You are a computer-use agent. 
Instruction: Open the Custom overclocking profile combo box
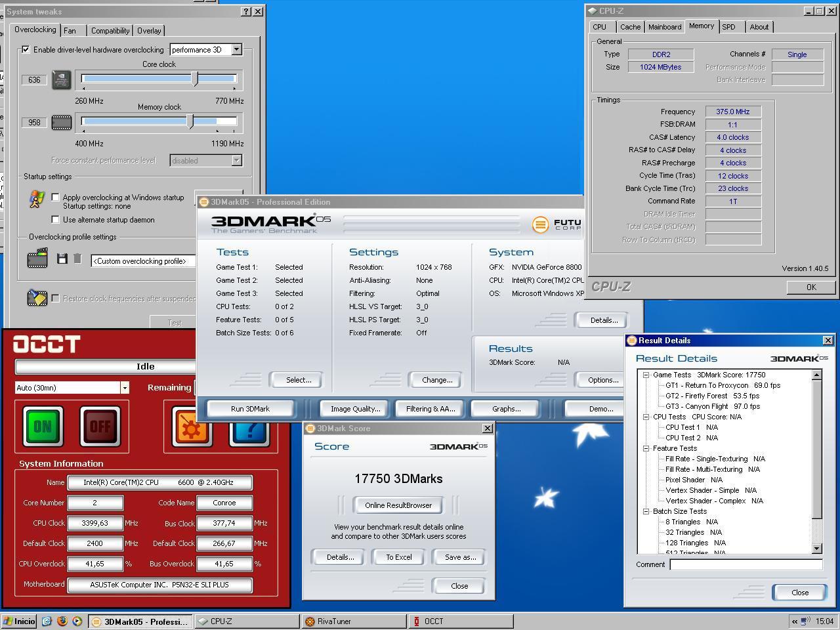pos(144,261)
